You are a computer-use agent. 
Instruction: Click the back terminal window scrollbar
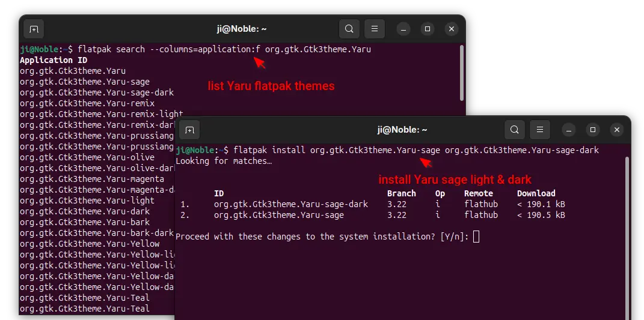click(462, 73)
